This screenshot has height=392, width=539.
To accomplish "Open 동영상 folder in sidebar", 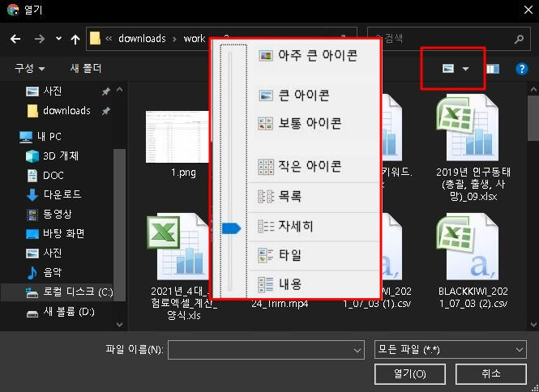I will tap(49, 214).
